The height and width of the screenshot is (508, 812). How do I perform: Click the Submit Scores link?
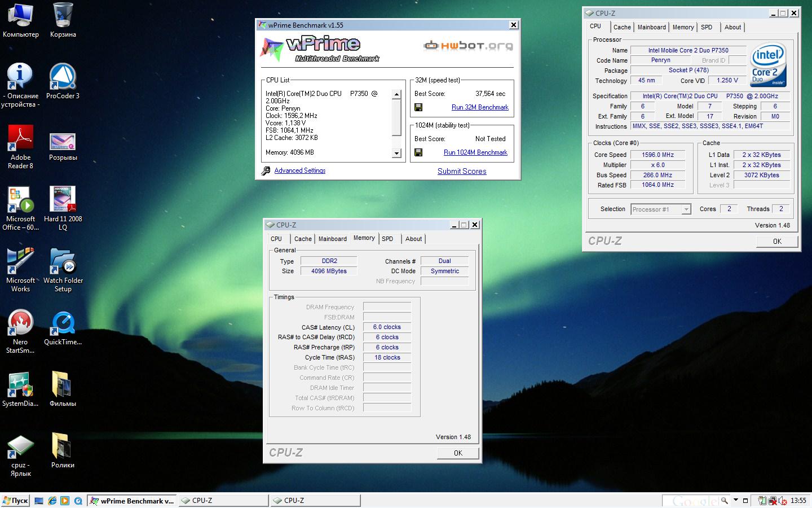click(x=462, y=171)
